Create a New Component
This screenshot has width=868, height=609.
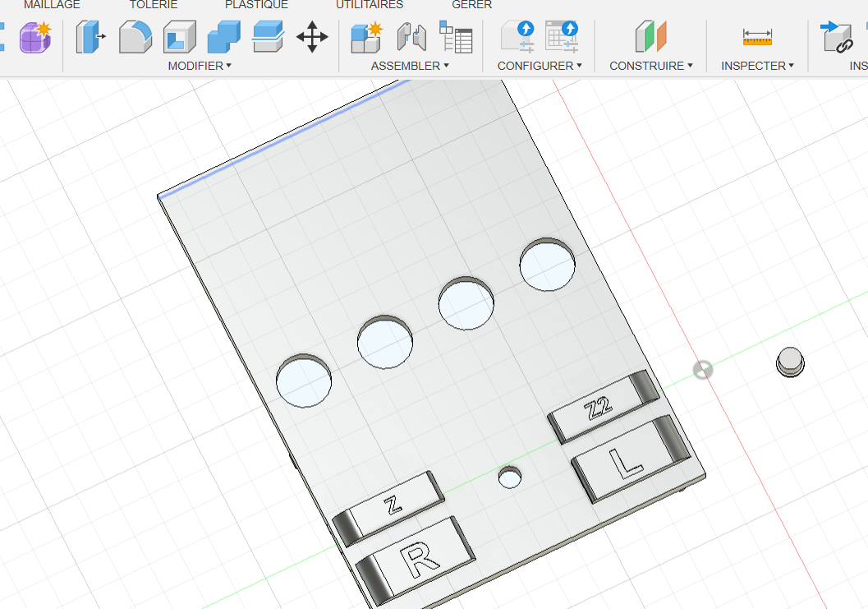(367, 37)
